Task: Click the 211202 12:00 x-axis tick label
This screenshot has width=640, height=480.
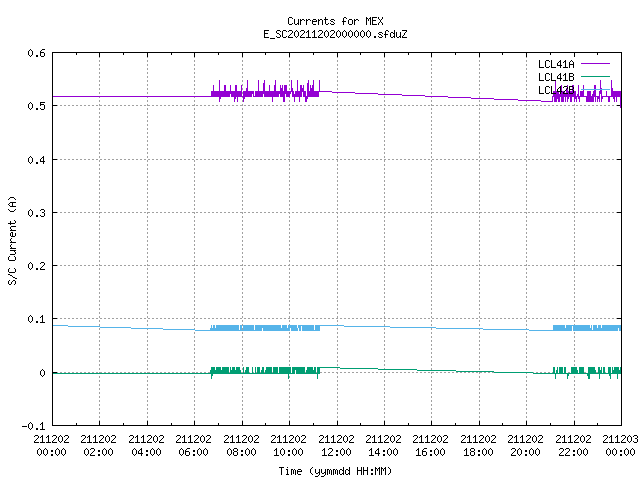Action: coord(336,446)
